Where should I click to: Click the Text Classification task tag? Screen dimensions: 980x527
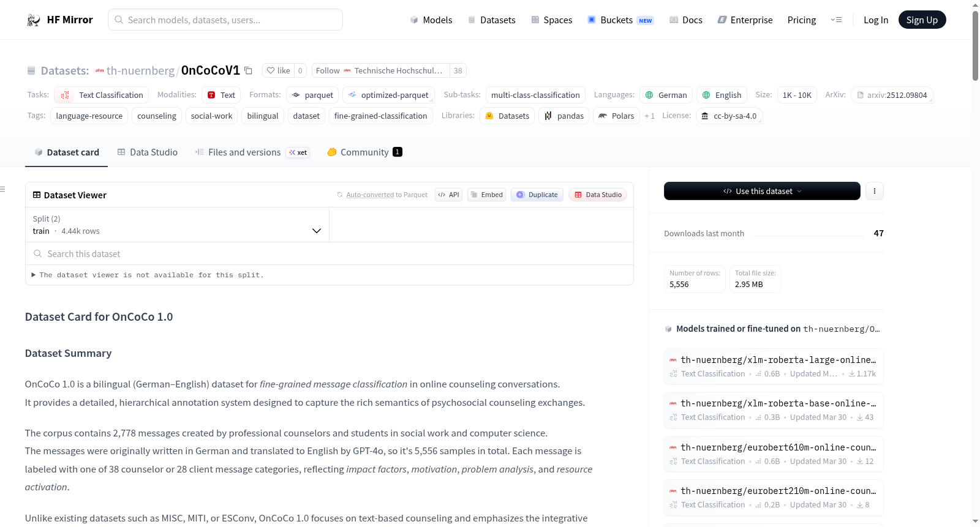click(x=102, y=95)
